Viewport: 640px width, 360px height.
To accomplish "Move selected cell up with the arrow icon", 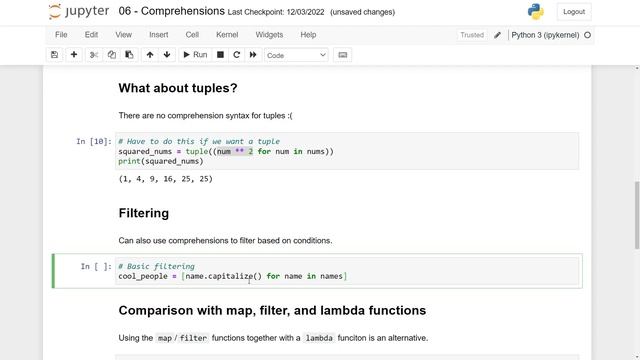I will tap(150, 55).
